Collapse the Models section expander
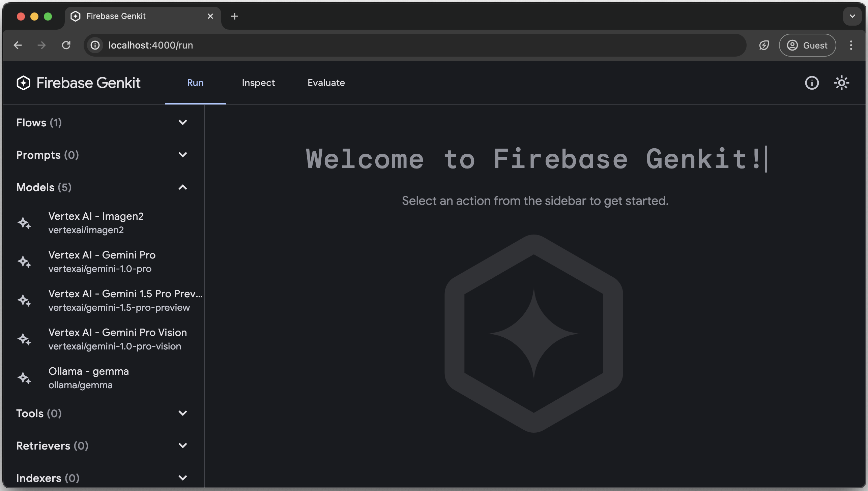Image resolution: width=868 pixels, height=491 pixels. pos(183,186)
